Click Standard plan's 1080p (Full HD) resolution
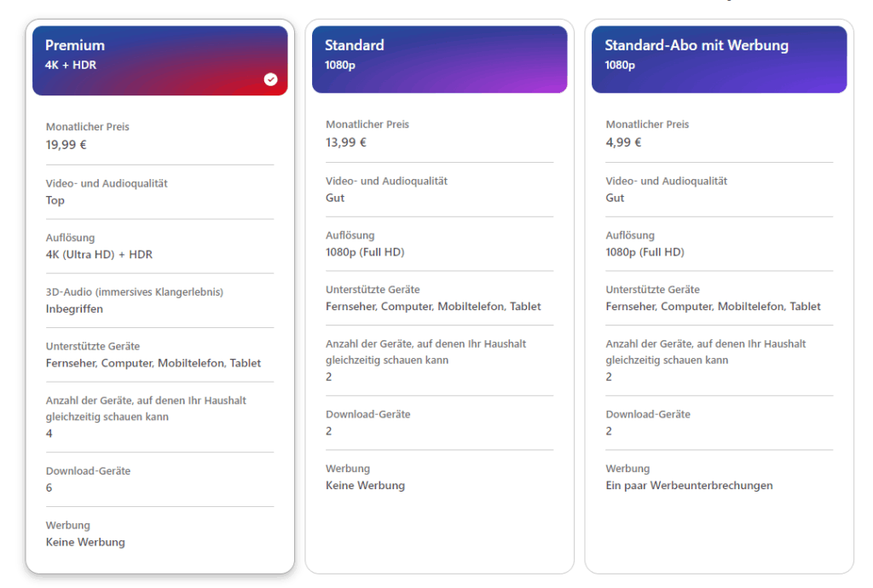The width and height of the screenshot is (873, 588). click(365, 252)
